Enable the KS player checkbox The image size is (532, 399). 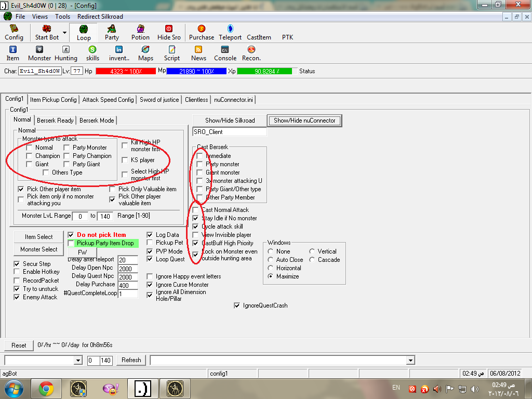[x=125, y=160]
